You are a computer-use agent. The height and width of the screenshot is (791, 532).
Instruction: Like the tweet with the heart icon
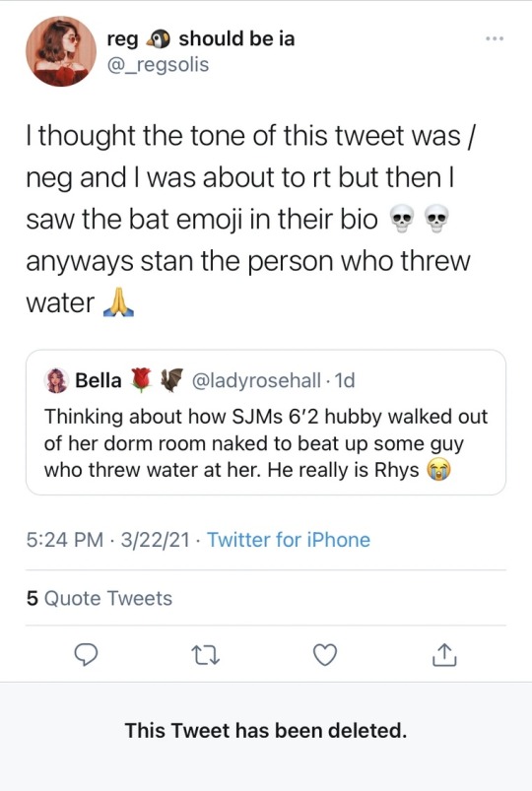click(325, 655)
